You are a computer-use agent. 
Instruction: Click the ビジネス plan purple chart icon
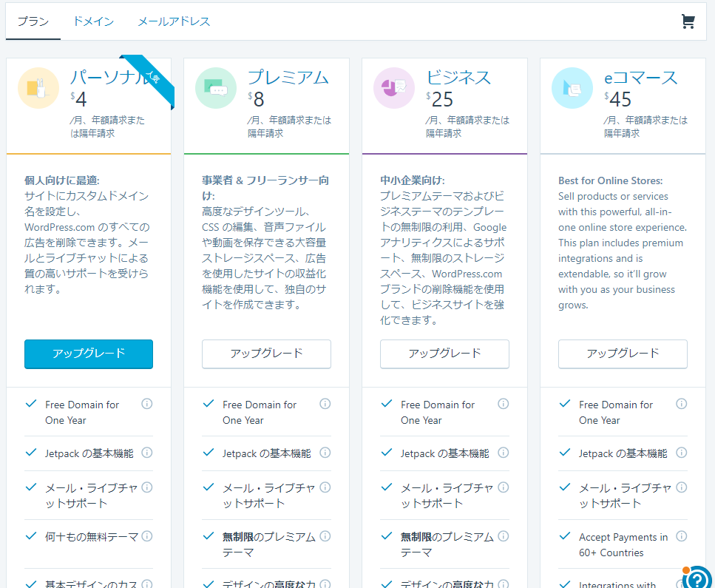click(x=394, y=88)
